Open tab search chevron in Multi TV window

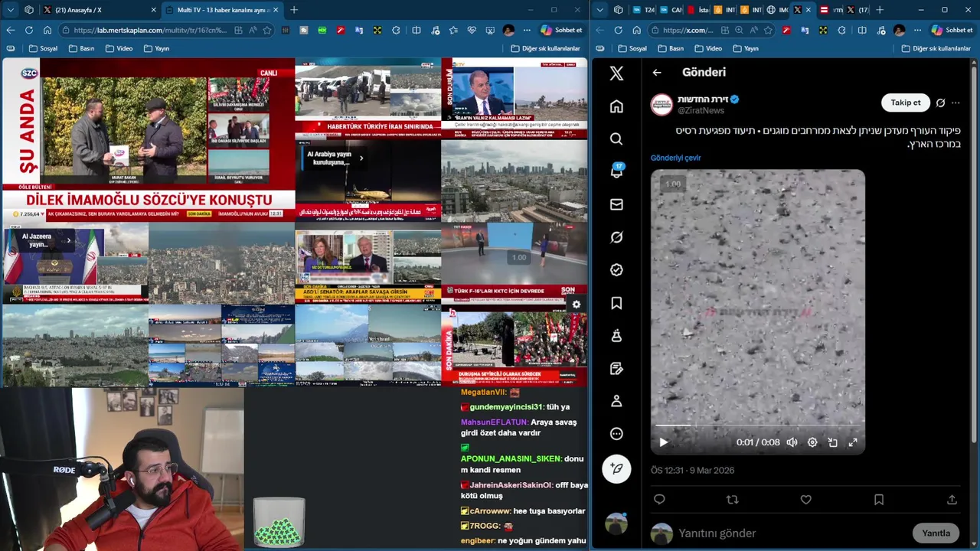(x=10, y=10)
